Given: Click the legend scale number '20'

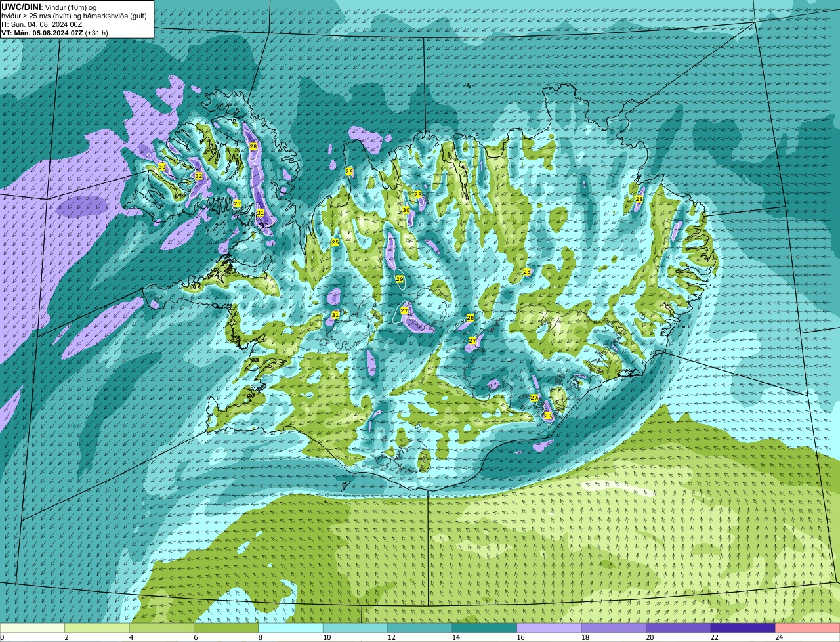Looking at the screenshot, I should (x=649, y=637).
